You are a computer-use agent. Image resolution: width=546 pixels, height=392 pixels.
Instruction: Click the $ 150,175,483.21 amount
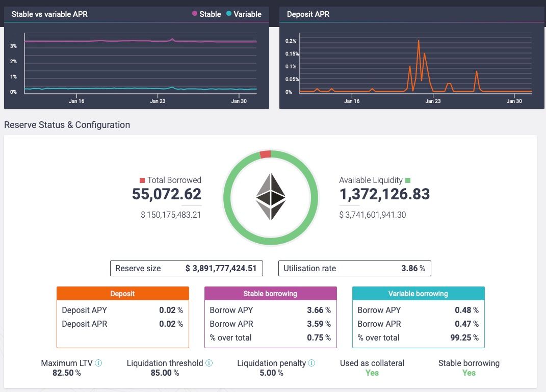point(171,215)
